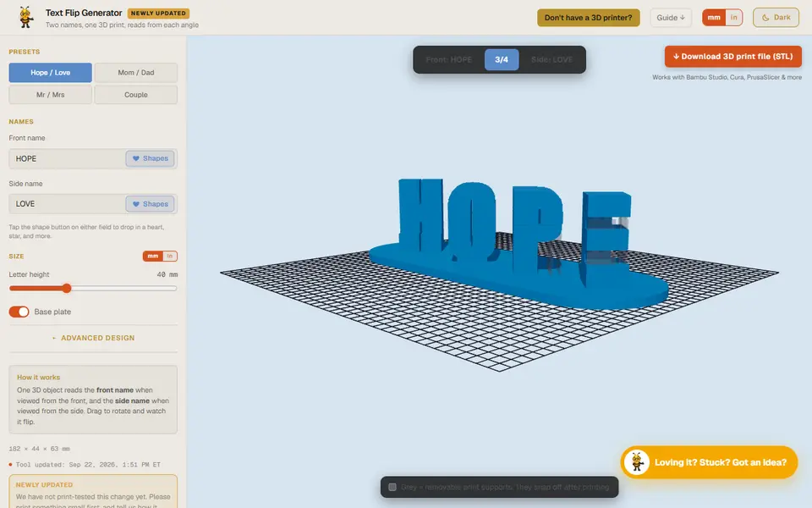Toggle the grey print supports checkbox
The height and width of the screenshot is (508, 812).
pyautogui.click(x=392, y=488)
